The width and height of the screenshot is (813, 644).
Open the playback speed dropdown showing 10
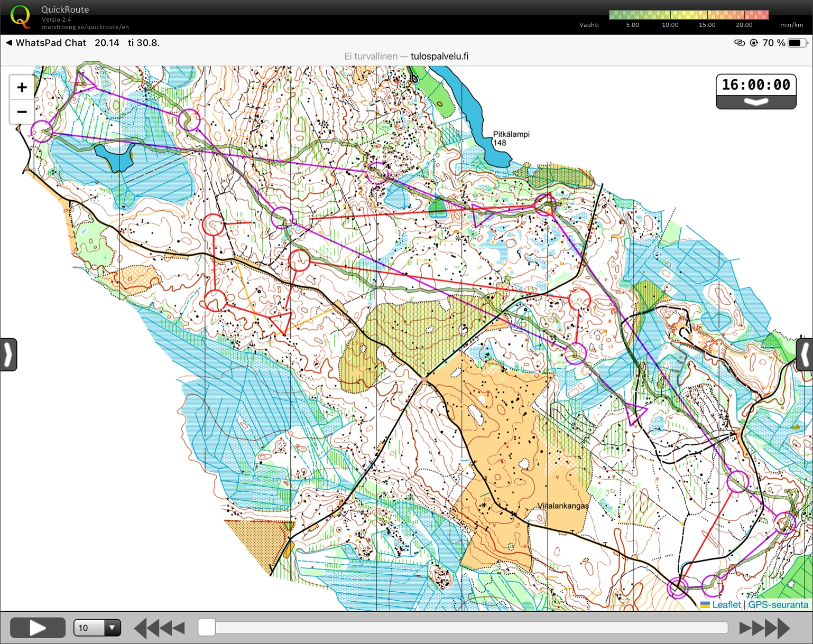(97, 628)
